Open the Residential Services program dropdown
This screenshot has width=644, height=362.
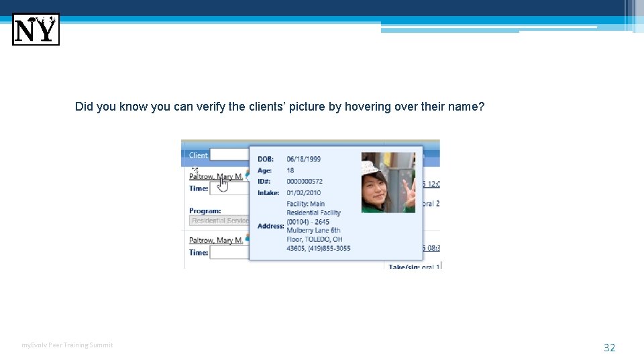pyautogui.click(x=219, y=221)
